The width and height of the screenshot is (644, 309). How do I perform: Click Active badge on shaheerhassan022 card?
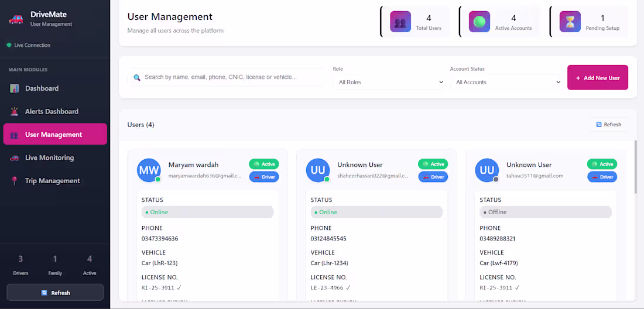(433, 164)
